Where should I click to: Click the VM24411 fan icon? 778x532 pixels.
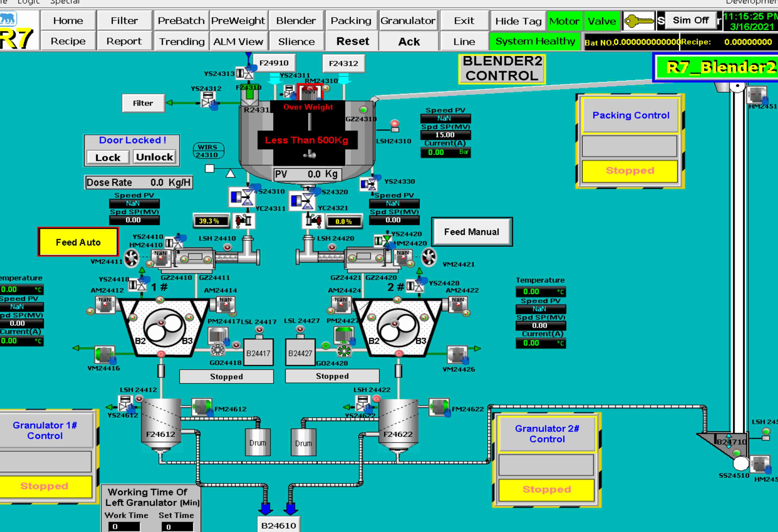pos(132,258)
